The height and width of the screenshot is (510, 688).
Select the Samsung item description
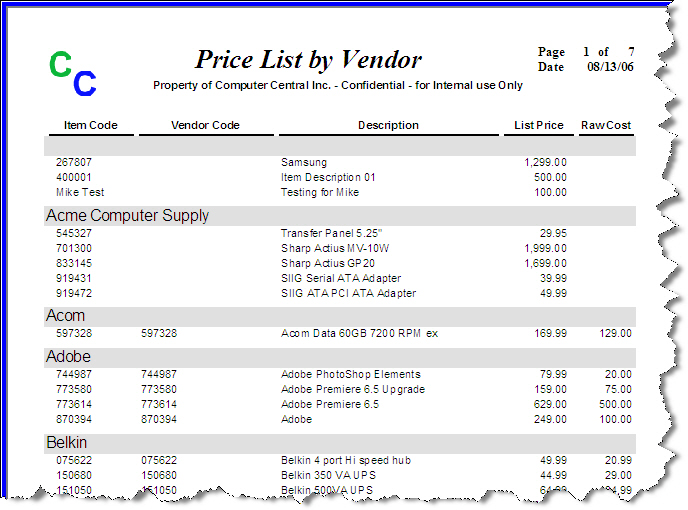tap(304, 162)
